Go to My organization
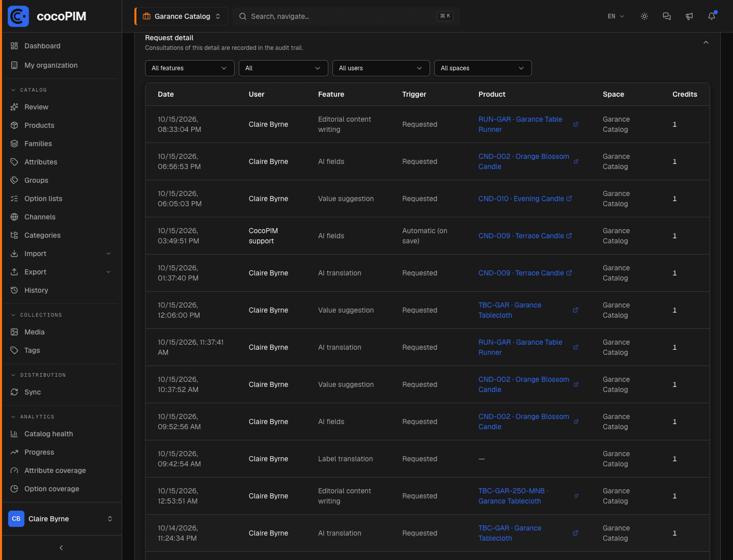This screenshot has height=560, width=733. 61,65
